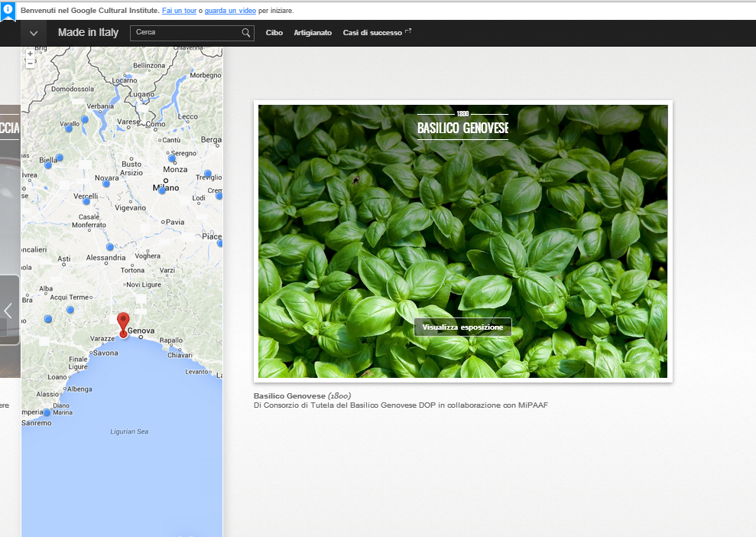Open the Artigianato menu item
This screenshot has width=756, height=537.
point(313,33)
